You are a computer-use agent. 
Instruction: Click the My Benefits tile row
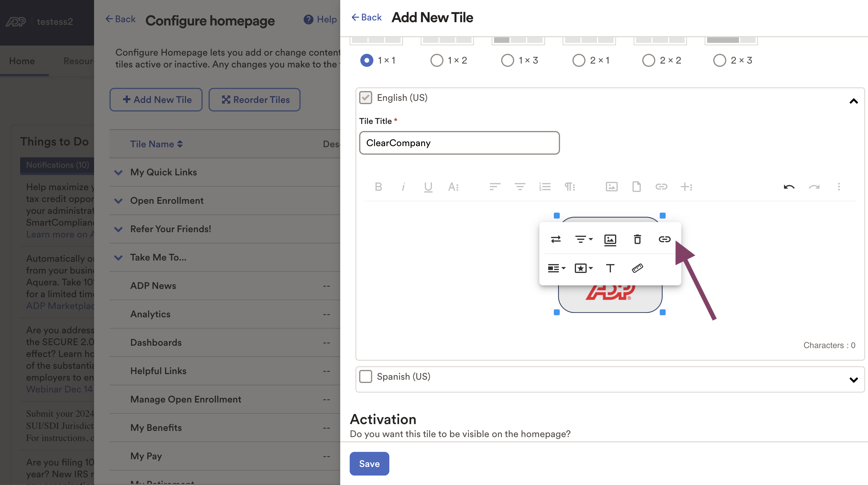[225, 428]
